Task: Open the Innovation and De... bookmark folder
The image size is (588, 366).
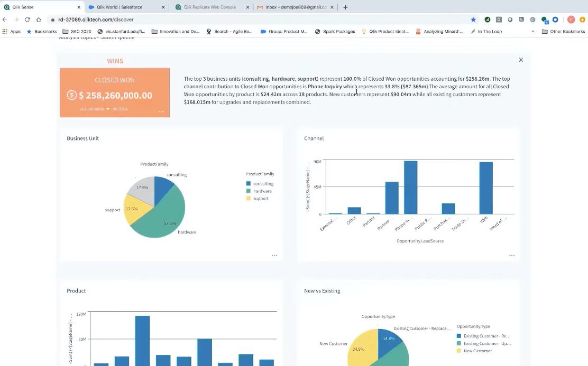Action: (176, 32)
